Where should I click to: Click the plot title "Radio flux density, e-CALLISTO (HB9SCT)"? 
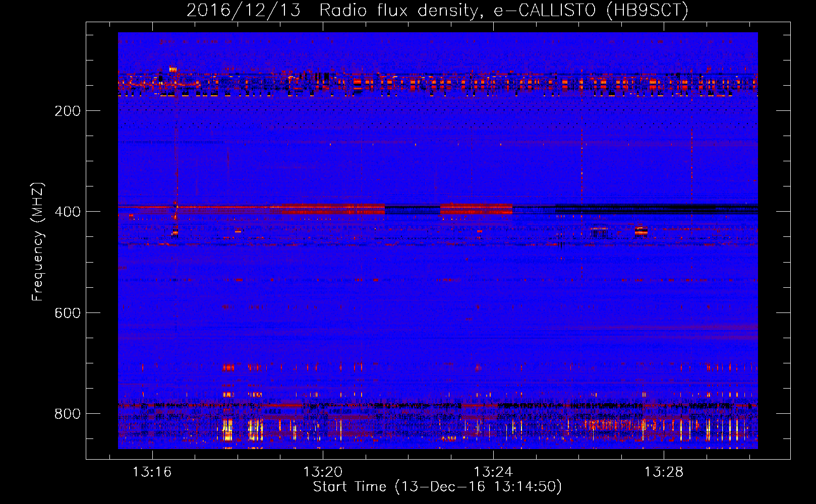[504, 10]
